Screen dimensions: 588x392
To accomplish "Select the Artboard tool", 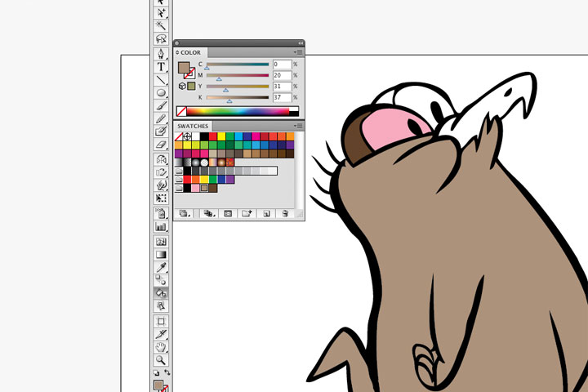I will click(x=161, y=321).
